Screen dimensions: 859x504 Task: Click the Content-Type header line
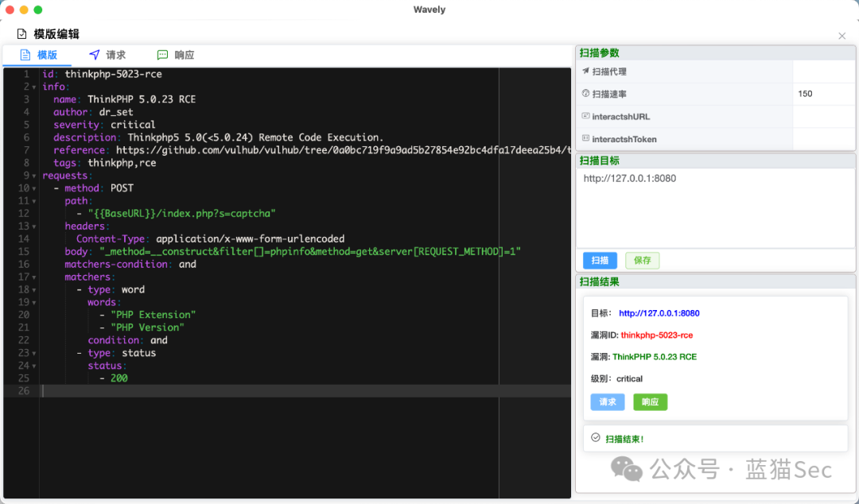tap(210, 238)
